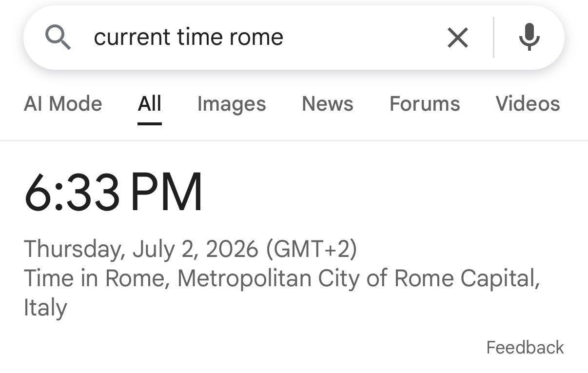Go to the News tab
Viewport: 588px width, 373px height.
pos(328,104)
